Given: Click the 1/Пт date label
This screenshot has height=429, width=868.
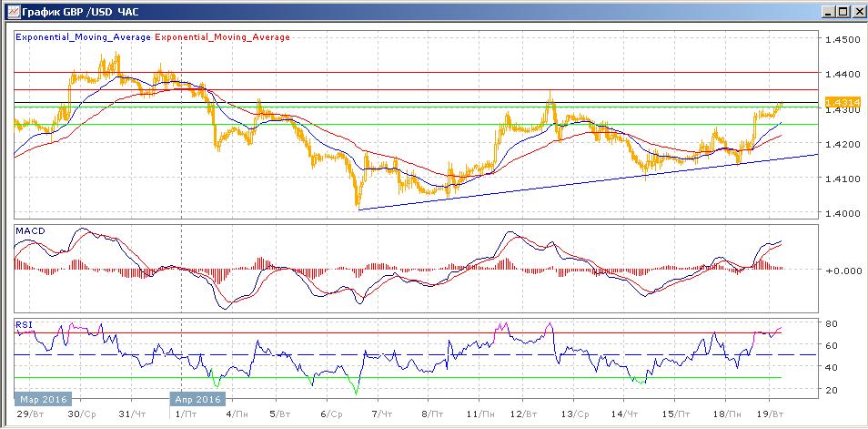Looking at the screenshot, I should coord(186,414).
